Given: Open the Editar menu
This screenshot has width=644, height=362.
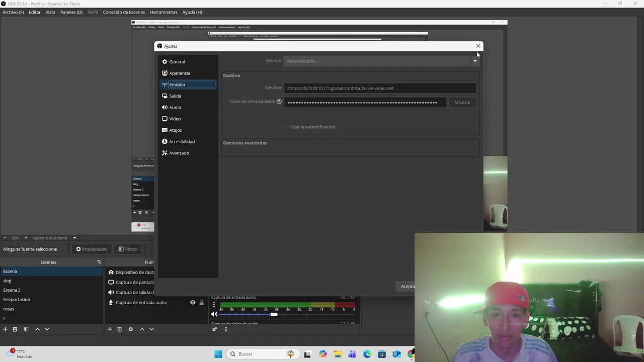Looking at the screenshot, I should (35, 12).
